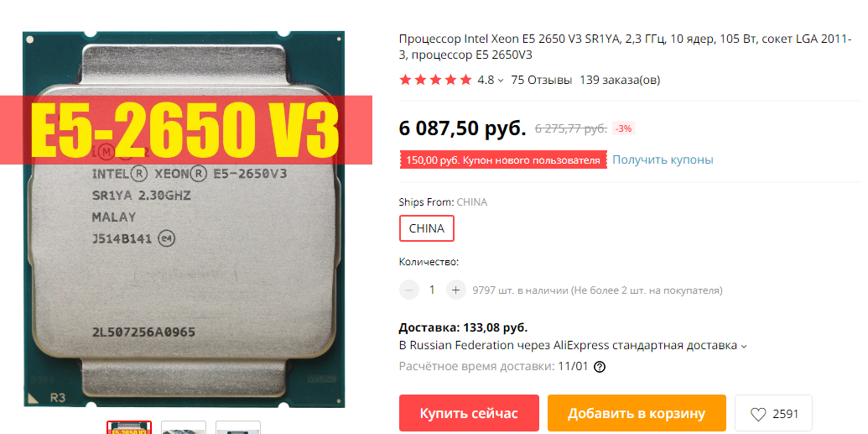Image resolution: width=868 pixels, height=434 pixels.
Task: Click the main Xeon E5-2650 V3 product image
Action: click(185, 219)
